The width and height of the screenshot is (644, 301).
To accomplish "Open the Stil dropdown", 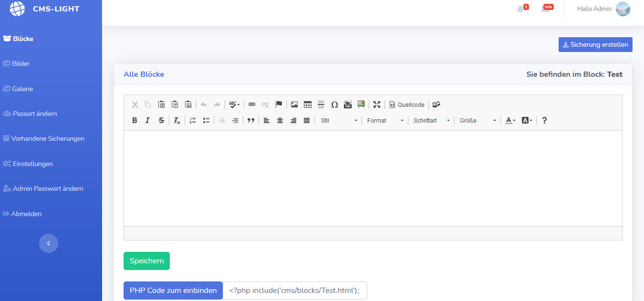I will [339, 120].
